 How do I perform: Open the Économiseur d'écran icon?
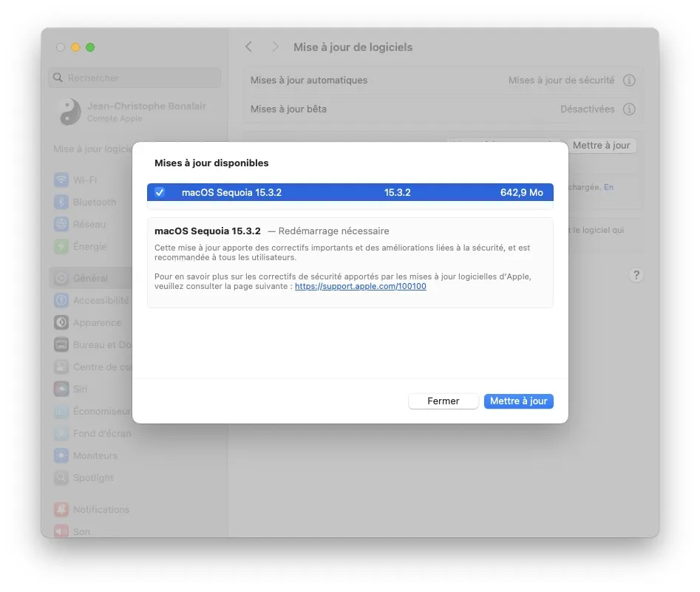pyautogui.click(x=61, y=411)
